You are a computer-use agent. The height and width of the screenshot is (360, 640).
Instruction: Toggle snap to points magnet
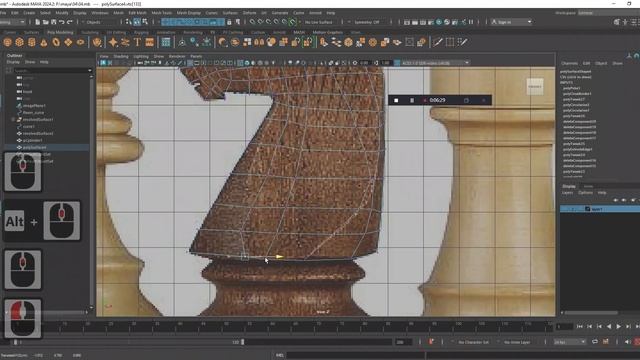[269, 22]
